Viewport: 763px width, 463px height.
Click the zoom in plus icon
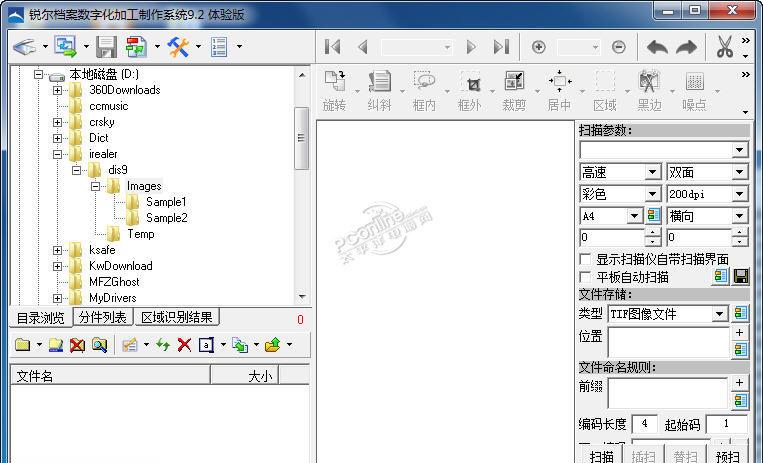tap(538, 47)
